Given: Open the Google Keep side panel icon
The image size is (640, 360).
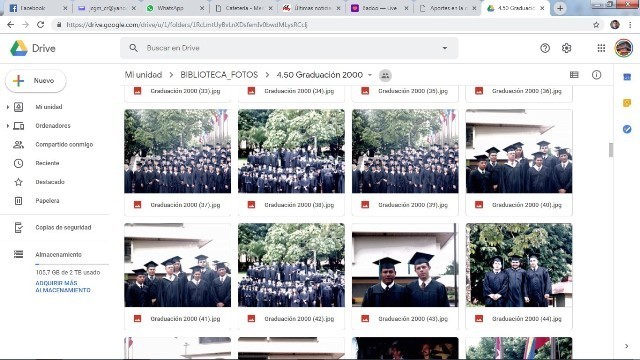Looking at the screenshot, I should [x=627, y=103].
